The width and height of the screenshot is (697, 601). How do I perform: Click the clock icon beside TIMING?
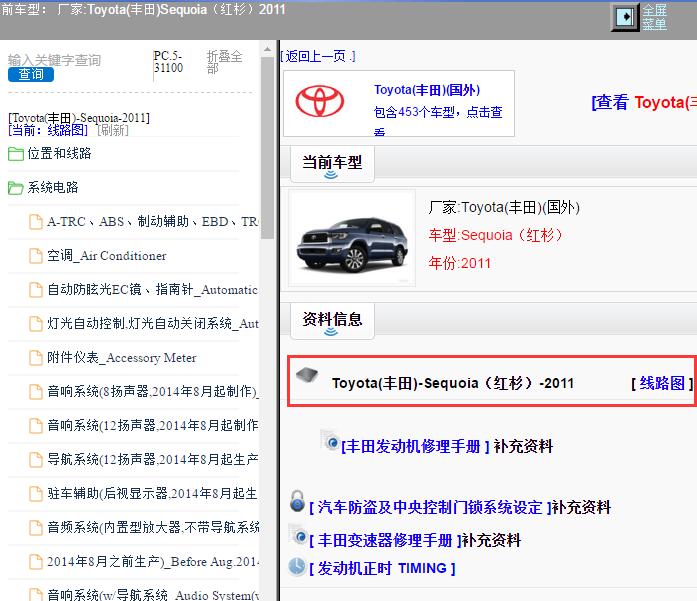(x=297, y=567)
